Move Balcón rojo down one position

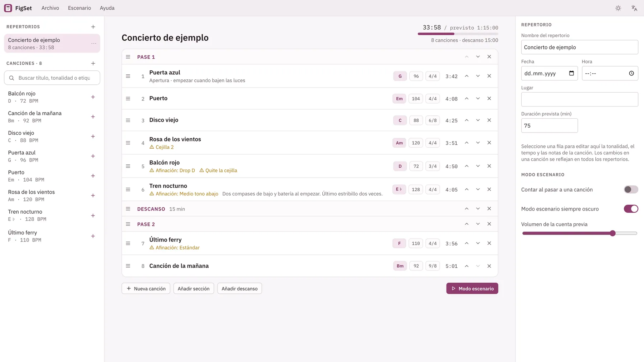pyautogui.click(x=478, y=166)
